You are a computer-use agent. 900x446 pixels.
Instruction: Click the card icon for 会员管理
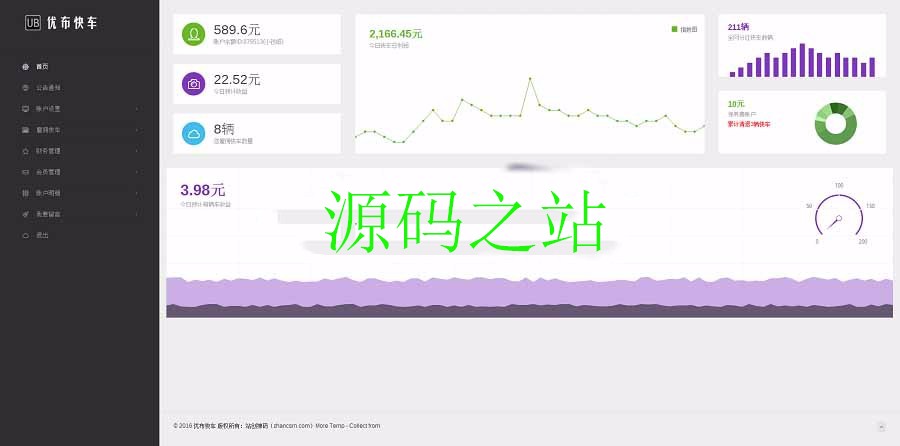(x=25, y=172)
